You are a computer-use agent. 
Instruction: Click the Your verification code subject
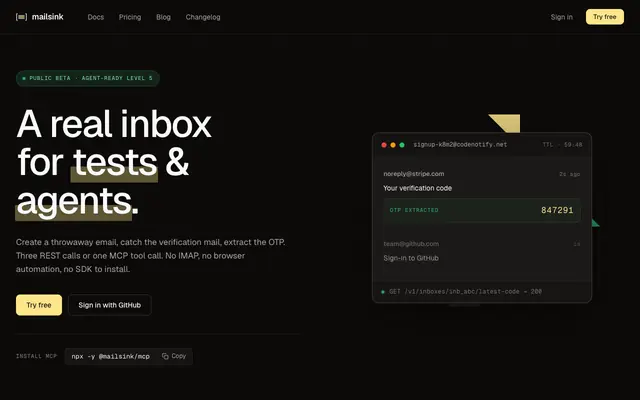[x=417, y=188]
